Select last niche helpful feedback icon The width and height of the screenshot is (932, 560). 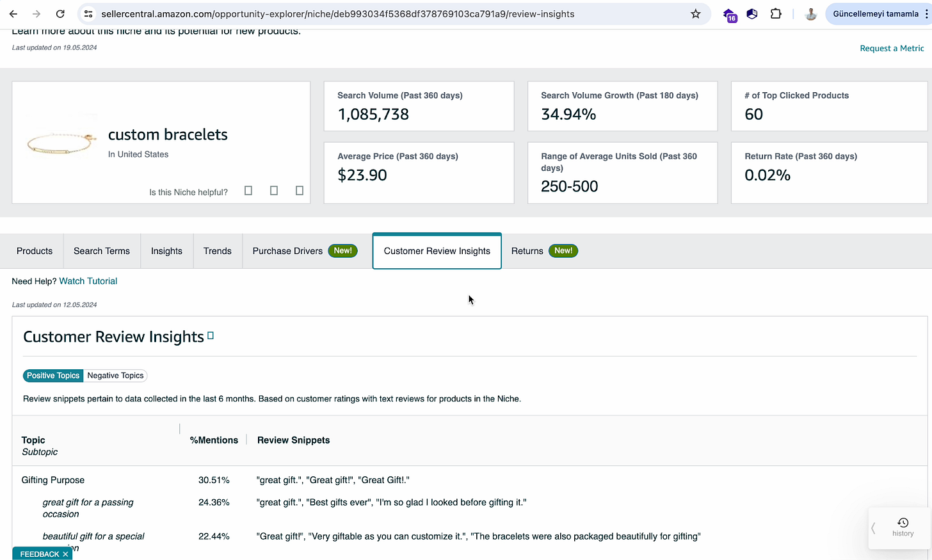300,191
